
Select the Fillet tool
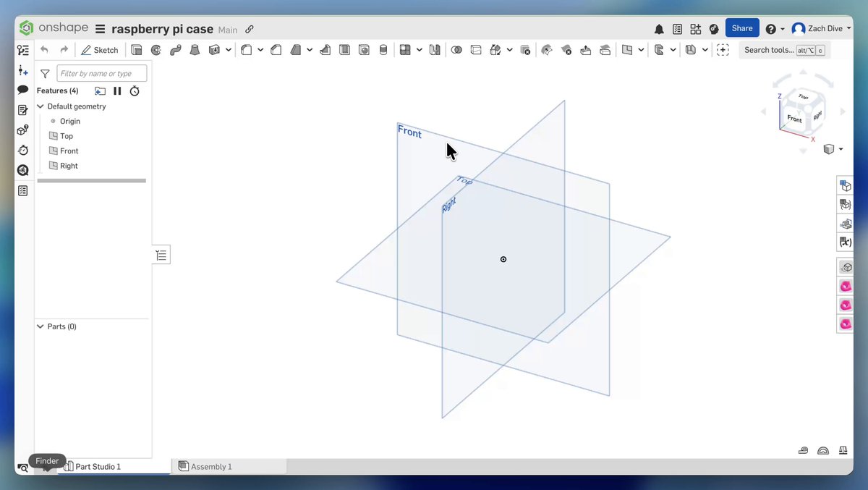pos(246,50)
